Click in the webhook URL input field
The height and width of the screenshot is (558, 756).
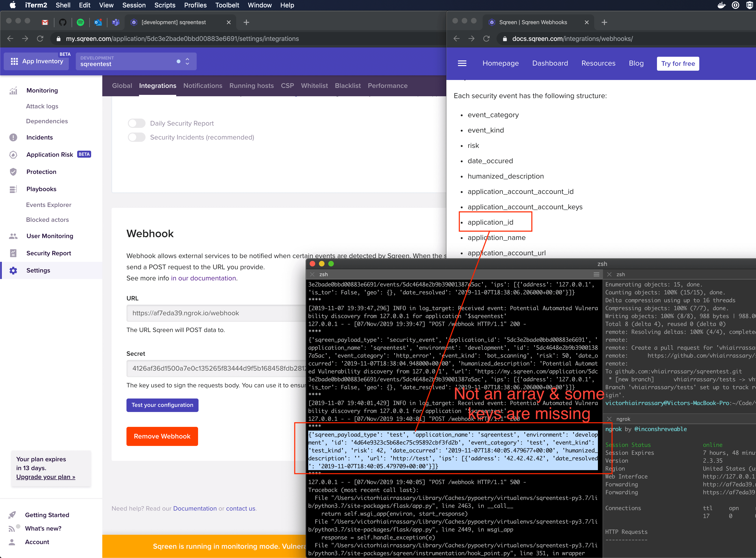pyautogui.click(x=216, y=313)
